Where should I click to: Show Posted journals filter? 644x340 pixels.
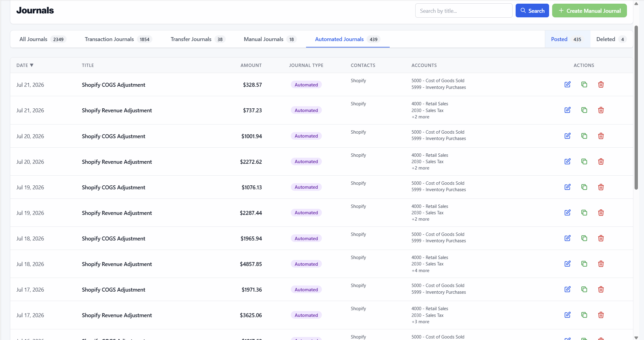pyautogui.click(x=567, y=39)
